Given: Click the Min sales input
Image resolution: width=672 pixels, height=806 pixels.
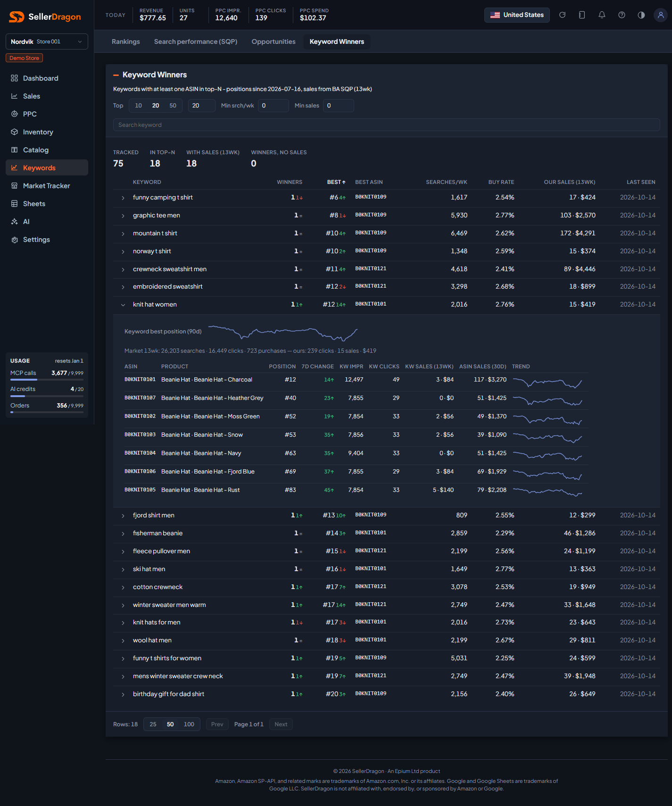Looking at the screenshot, I should [x=339, y=106].
